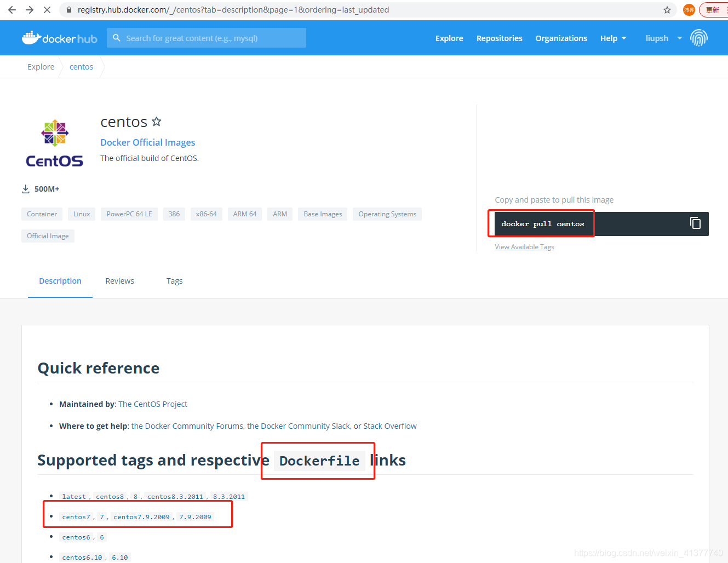Viewport: 728px width, 563px height.
Task: Select the Official Image chip
Action: (x=48, y=236)
